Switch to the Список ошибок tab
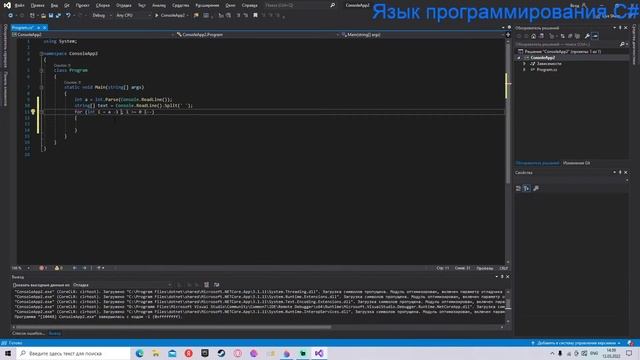 (28, 333)
